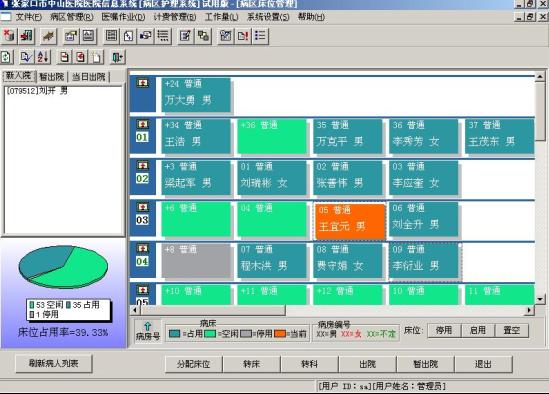Image resolution: width=549 pixels, height=394 pixels.
Task: Click the ward 03 room icon
Action: click(142, 207)
